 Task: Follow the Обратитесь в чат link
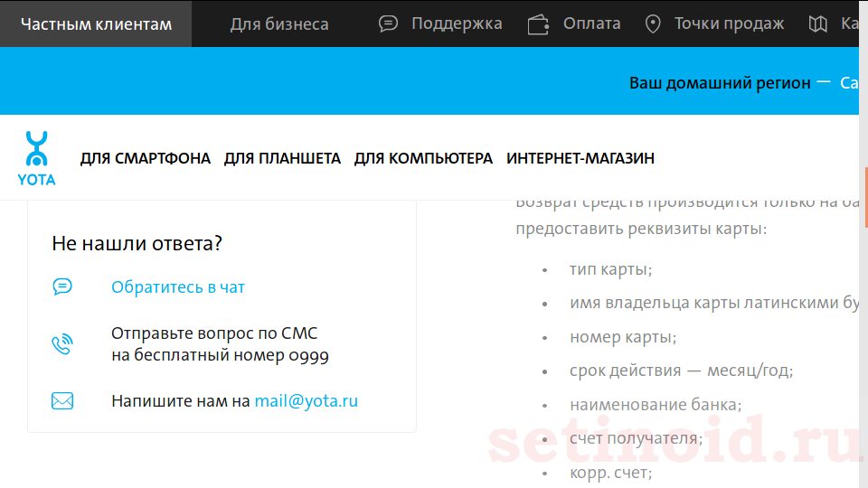(178, 287)
